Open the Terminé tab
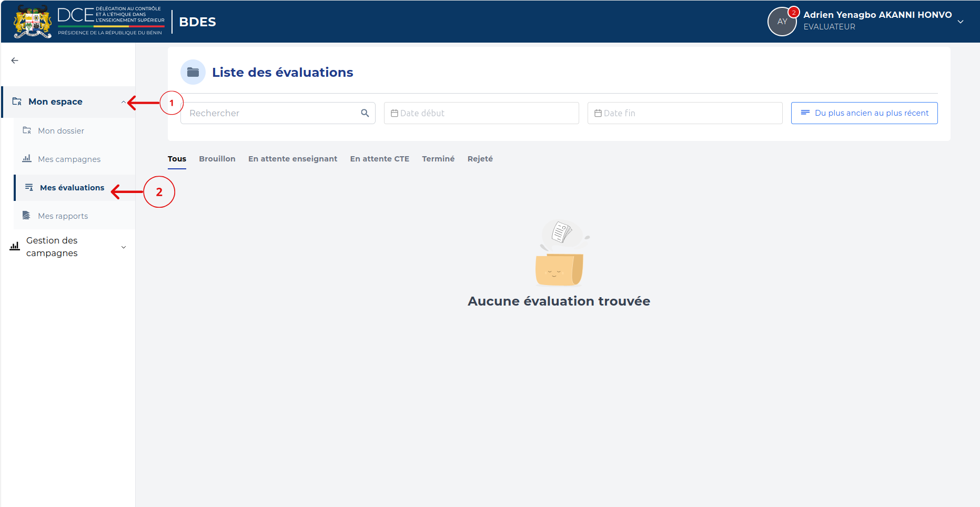 pos(438,159)
